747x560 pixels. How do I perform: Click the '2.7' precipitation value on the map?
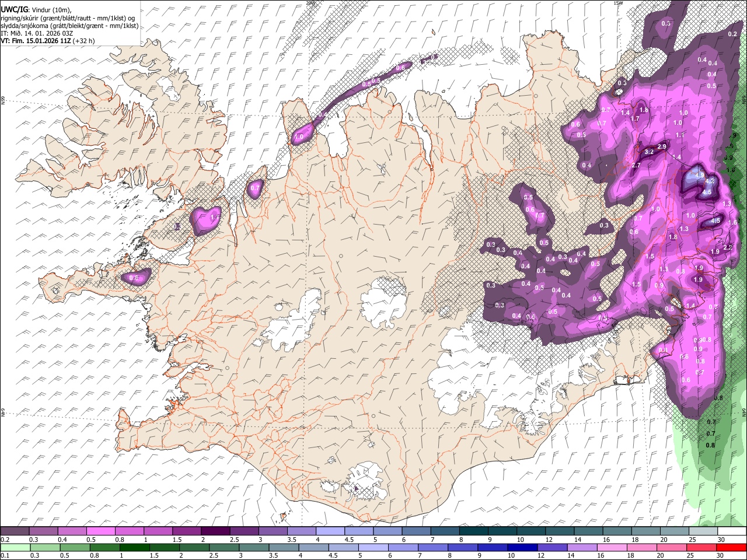click(x=636, y=166)
